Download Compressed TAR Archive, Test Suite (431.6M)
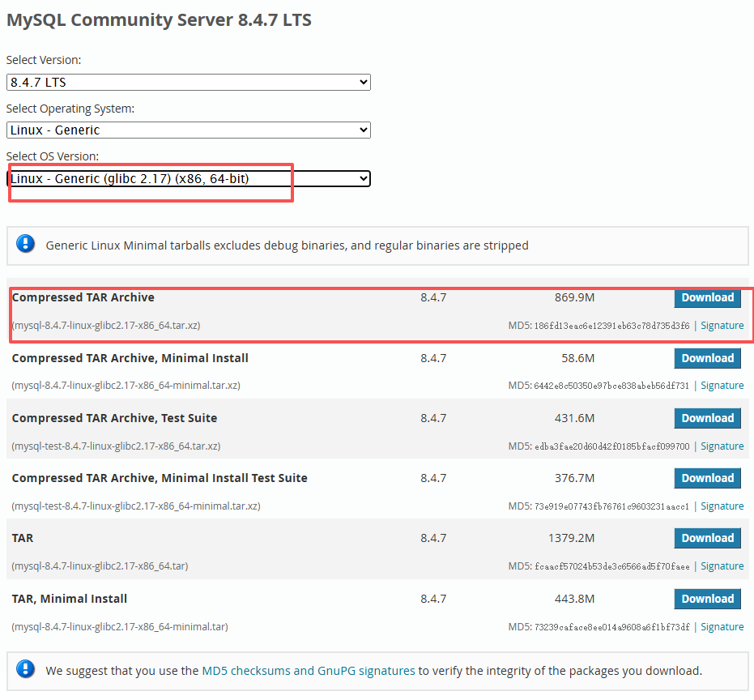This screenshot has width=754, height=700. (x=707, y=418)
